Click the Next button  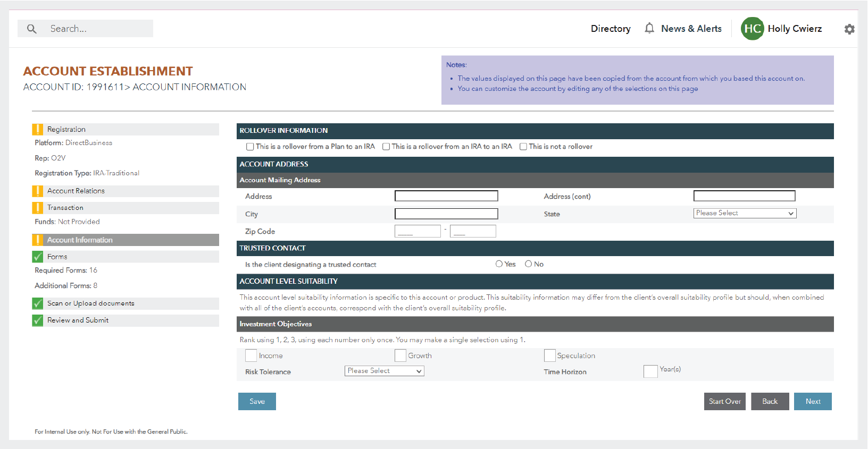click(812, 402)
